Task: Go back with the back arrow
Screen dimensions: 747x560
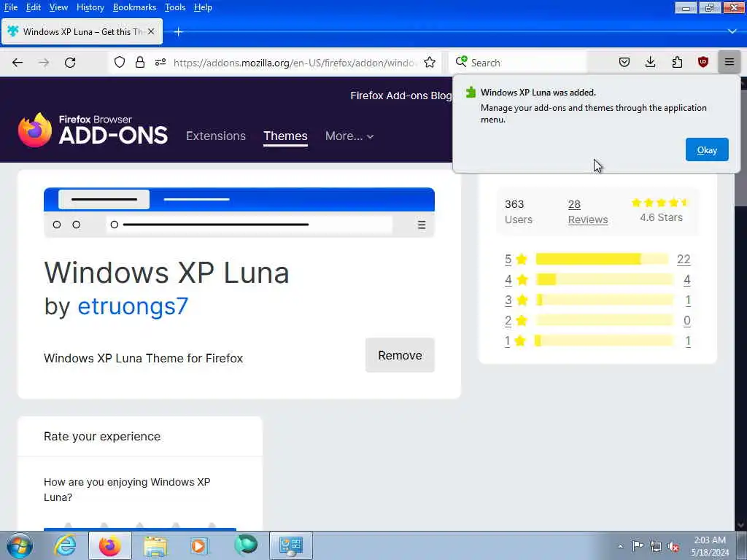Action: tap(18, 63)
